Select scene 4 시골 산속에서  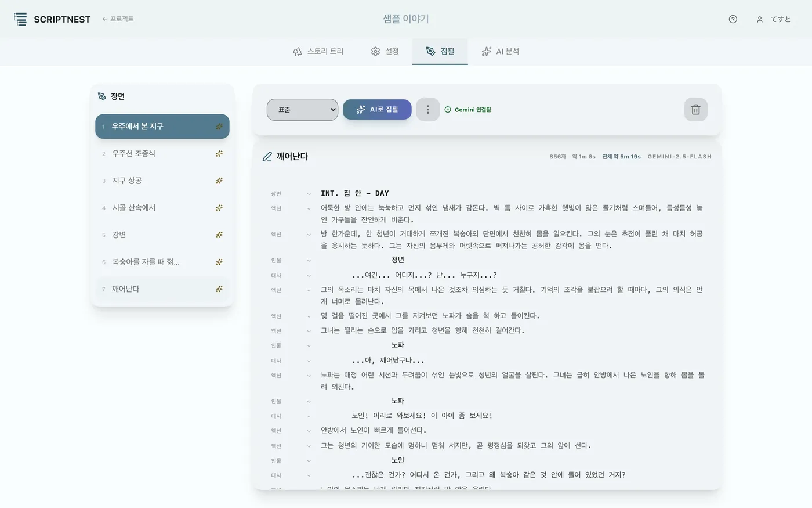(x=162, y=208)
